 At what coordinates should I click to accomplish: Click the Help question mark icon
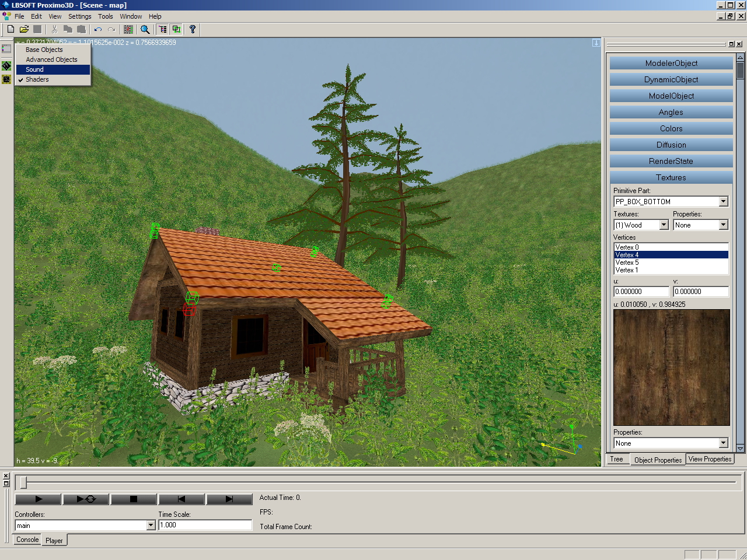[192, 29]
